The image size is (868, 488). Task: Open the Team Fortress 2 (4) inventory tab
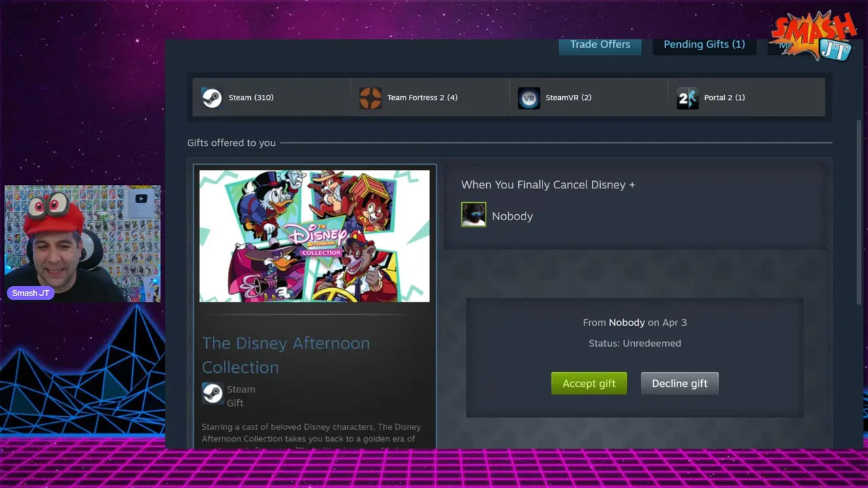[x=430, y=98]
